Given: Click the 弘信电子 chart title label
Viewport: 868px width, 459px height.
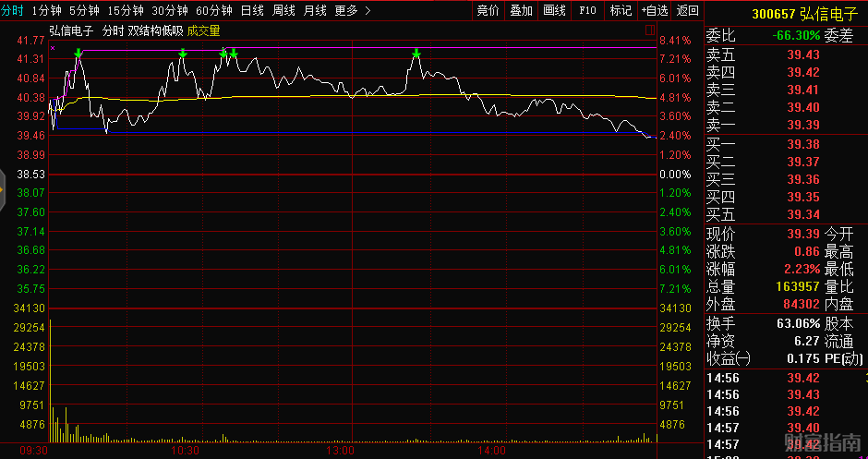Looking at the screenshot, I should 71,31.
